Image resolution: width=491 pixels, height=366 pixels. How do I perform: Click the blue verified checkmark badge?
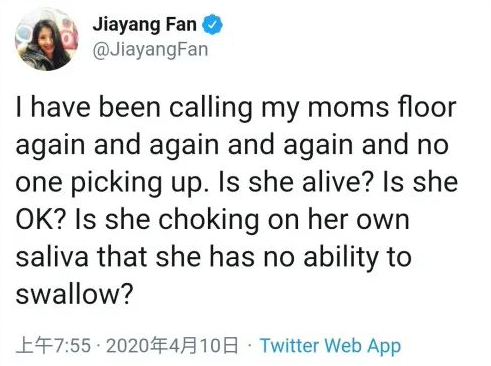[213, 25]
